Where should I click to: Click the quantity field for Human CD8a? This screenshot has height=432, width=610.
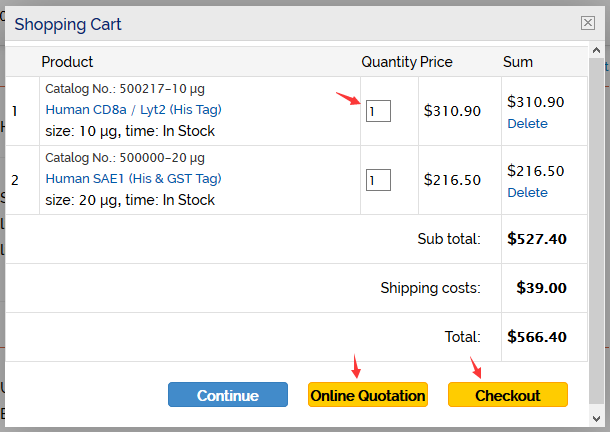[378, 111]
